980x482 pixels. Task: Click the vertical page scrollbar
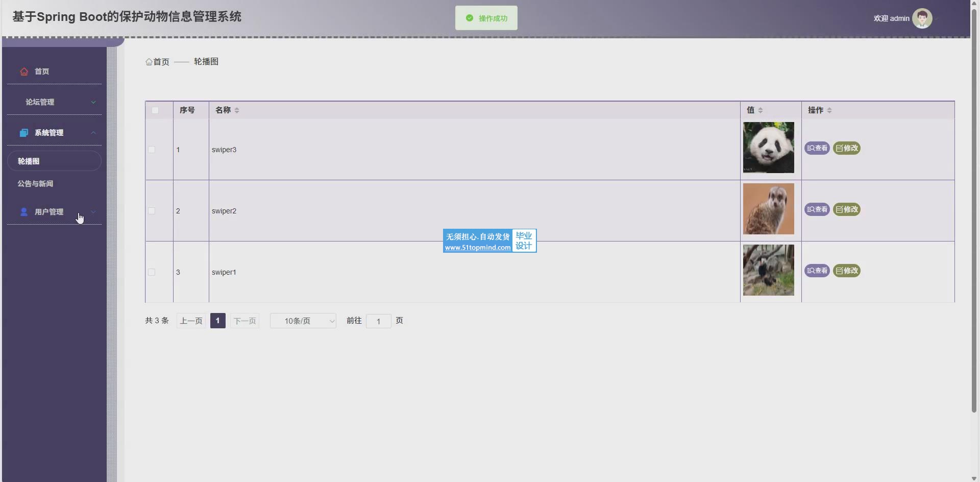974,204
